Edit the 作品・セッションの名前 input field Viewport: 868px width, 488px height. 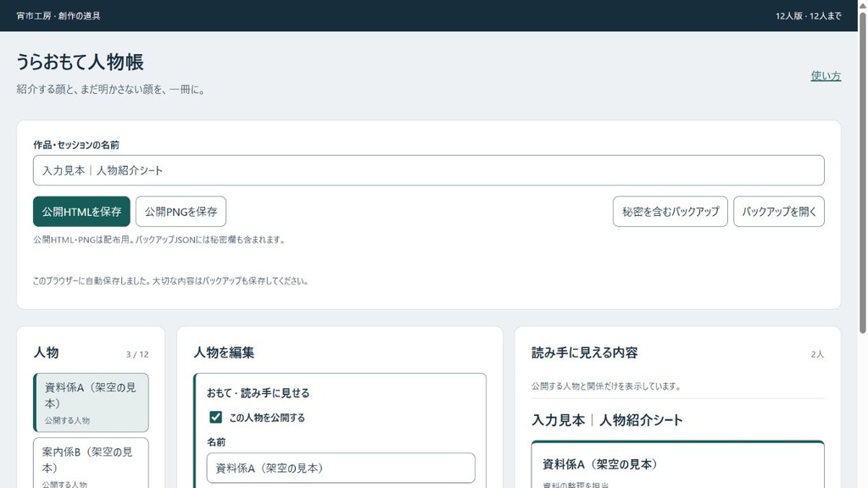click(x=428, y=170)
